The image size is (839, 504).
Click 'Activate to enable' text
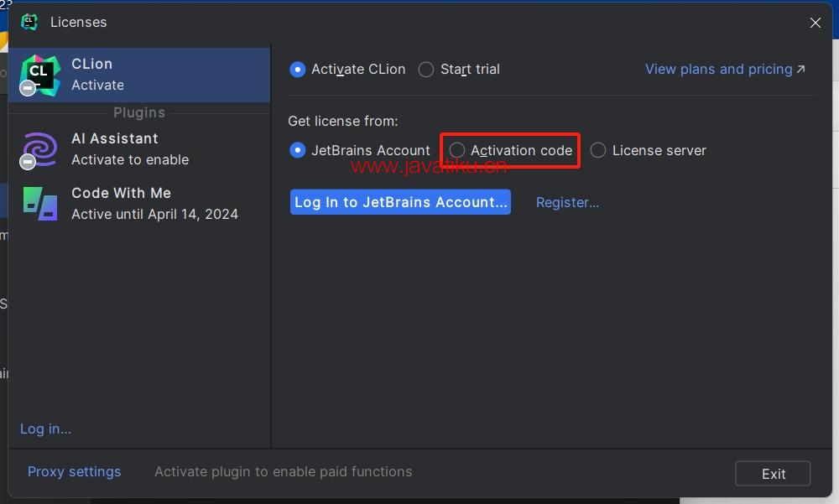click(130, 160)
